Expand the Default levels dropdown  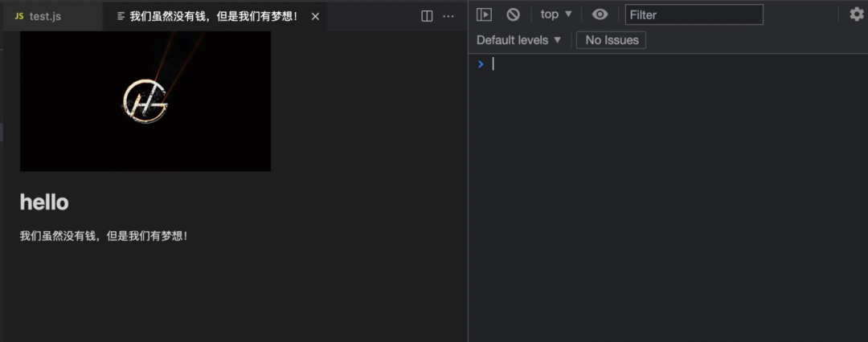[518, 40]
